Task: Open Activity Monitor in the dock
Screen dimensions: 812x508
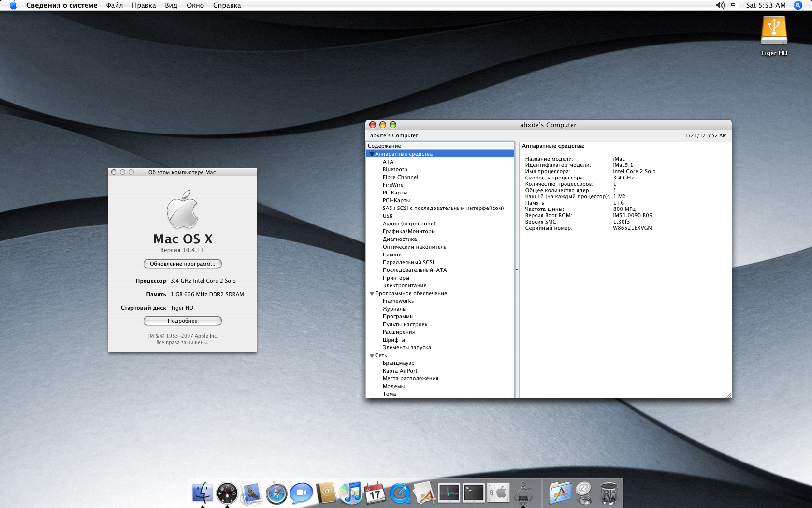Action: tap(449, 493)
